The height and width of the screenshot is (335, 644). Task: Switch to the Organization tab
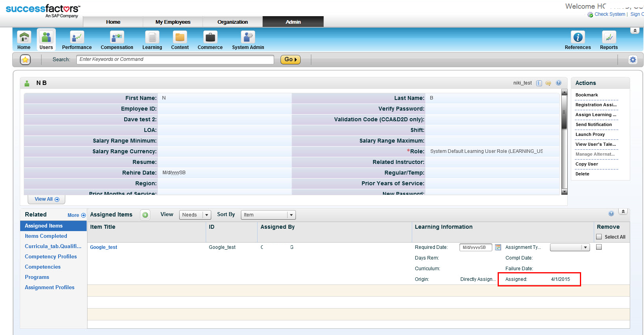(x=233, y=22)
